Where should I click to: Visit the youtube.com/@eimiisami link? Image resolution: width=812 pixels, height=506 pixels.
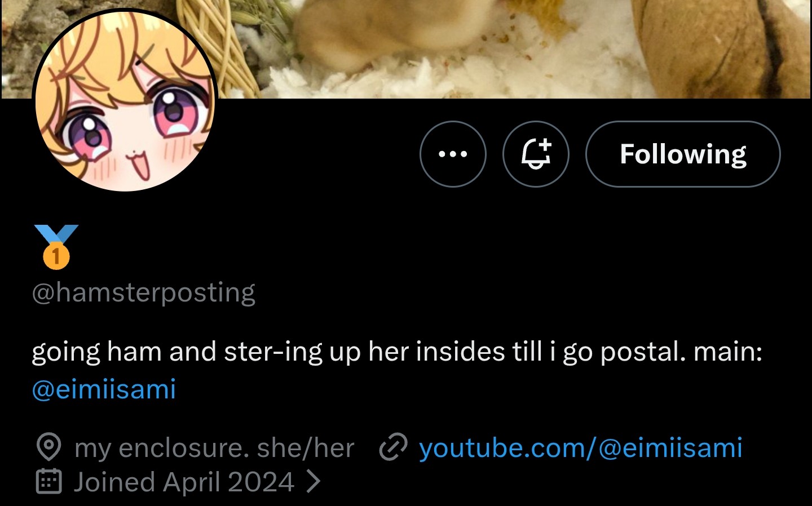click(x=580, y=448)
